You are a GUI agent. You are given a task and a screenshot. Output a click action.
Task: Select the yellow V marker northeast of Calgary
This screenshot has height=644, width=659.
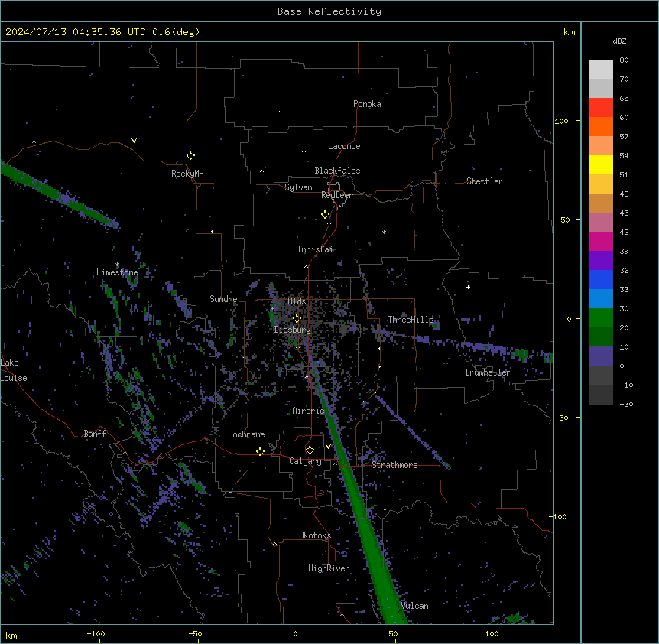point(328,447)
